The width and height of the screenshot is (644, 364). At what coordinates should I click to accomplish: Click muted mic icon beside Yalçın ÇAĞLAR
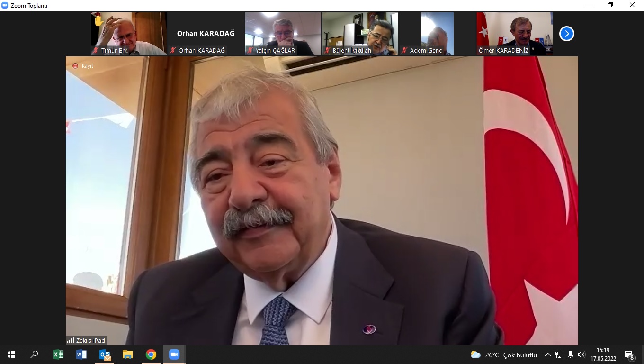(x=250, y=51)
